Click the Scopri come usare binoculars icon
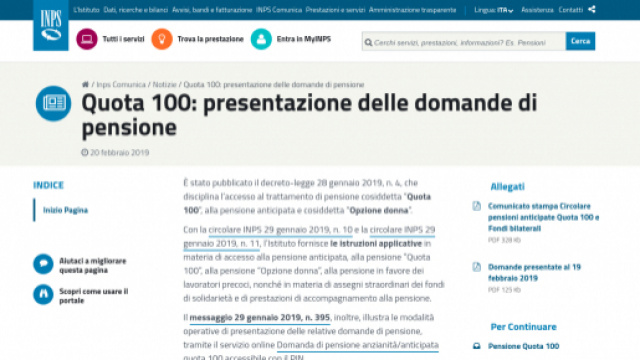This screenshot has width=640, height=360. [x=43, y=295]
